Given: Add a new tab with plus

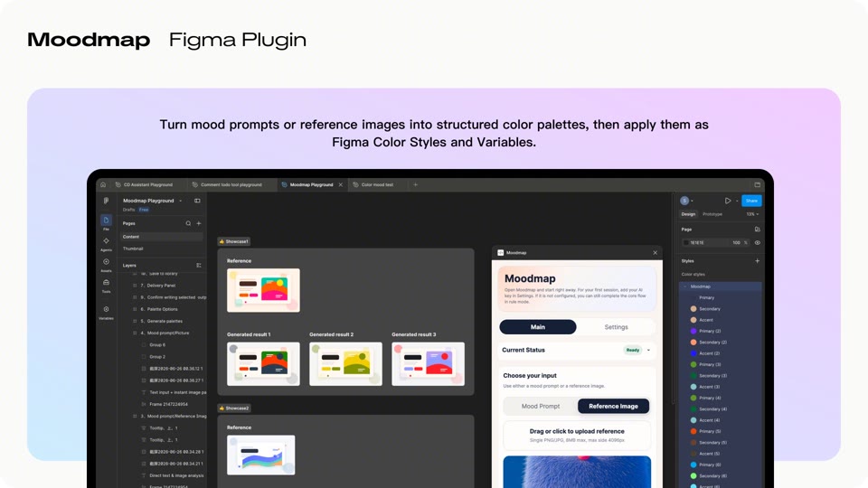Looking at the screenshot, I should (415, 184).
